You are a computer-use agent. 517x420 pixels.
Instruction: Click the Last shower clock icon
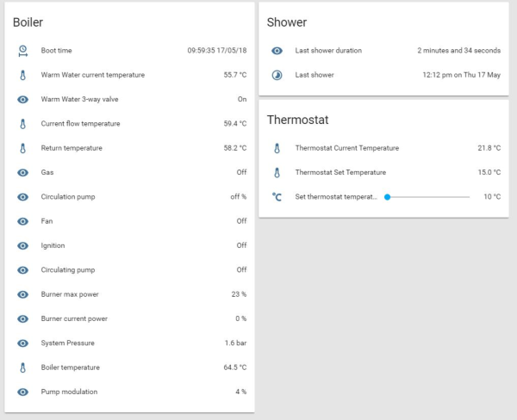pyautogui.click(x=277, y=75)
